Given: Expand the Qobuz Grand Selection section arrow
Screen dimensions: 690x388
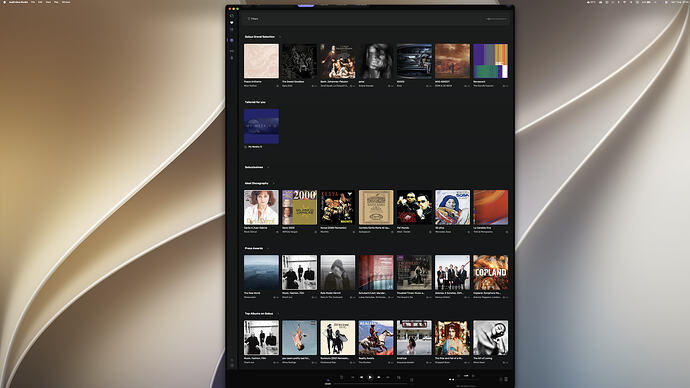Looking at the screenshot, I should pyautogui.click(x=280, y=37).
